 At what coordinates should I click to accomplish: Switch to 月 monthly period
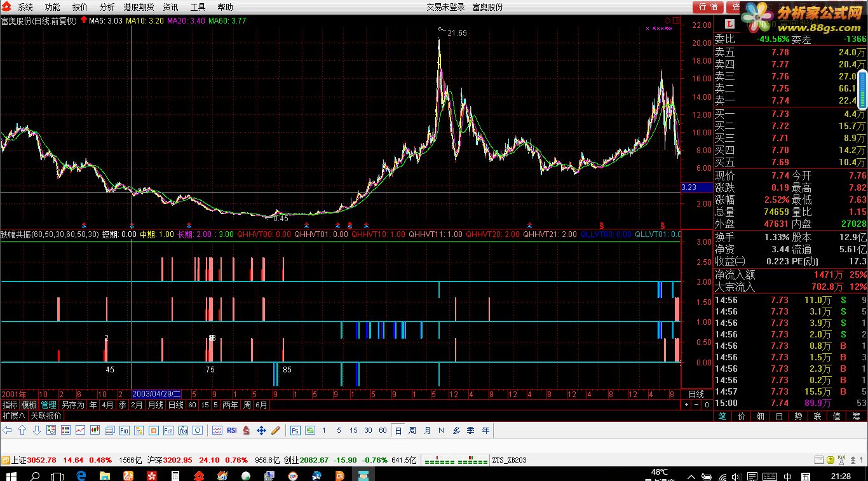click(427, 430)
